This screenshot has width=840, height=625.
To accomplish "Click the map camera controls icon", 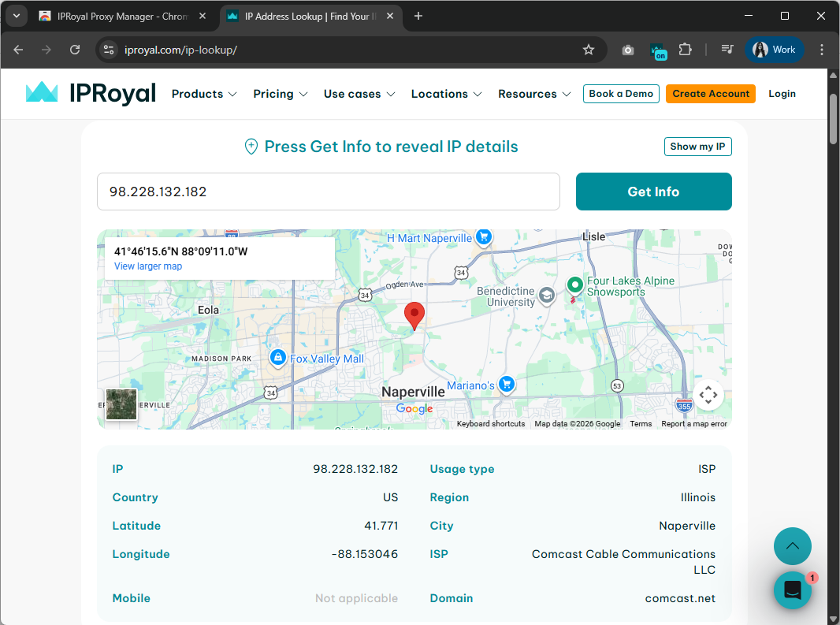I will coord(708,395).
